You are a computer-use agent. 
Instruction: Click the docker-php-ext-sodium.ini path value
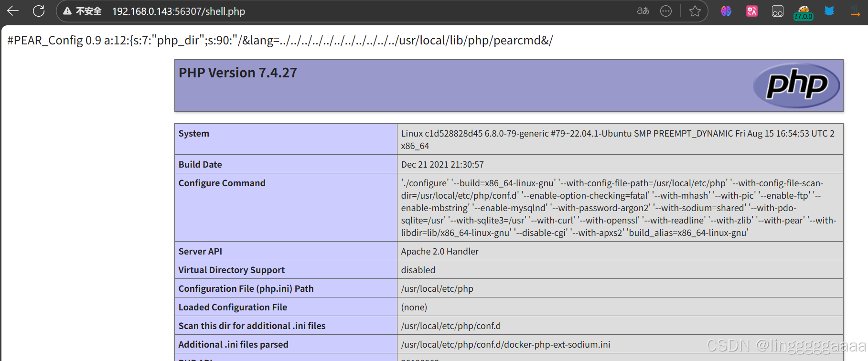point(506,344)
